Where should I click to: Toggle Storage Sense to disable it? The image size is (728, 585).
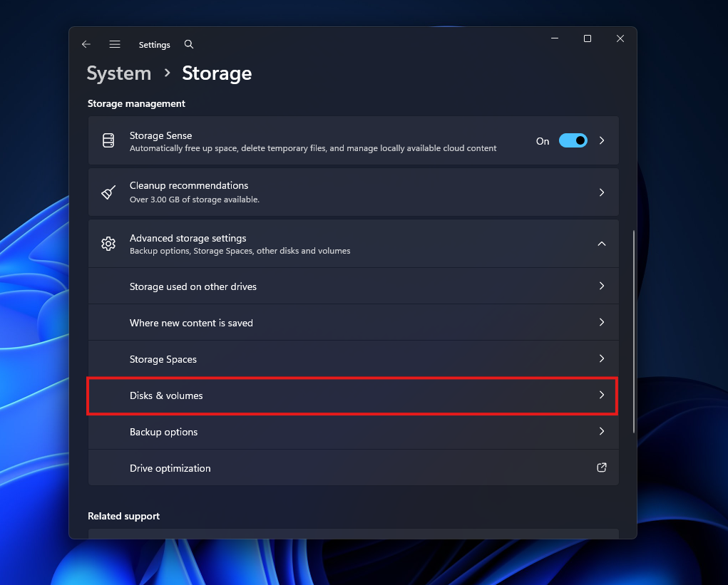coord(573,140)
